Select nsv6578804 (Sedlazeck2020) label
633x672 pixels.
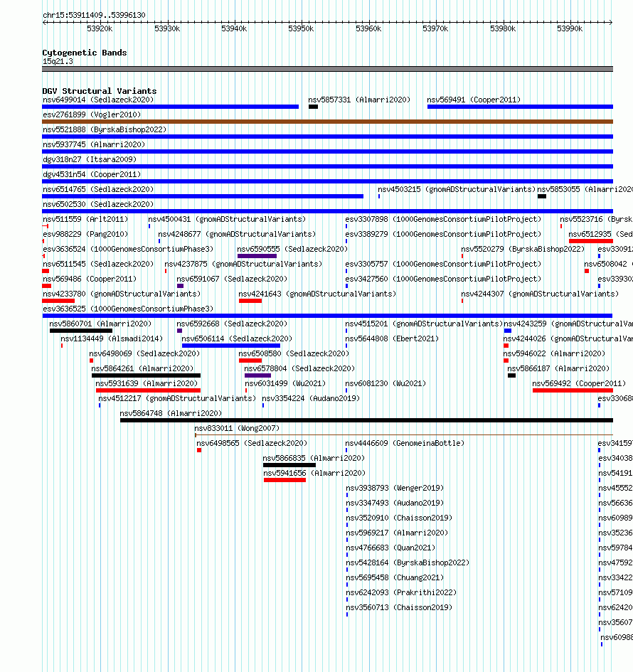pos(299,368)
